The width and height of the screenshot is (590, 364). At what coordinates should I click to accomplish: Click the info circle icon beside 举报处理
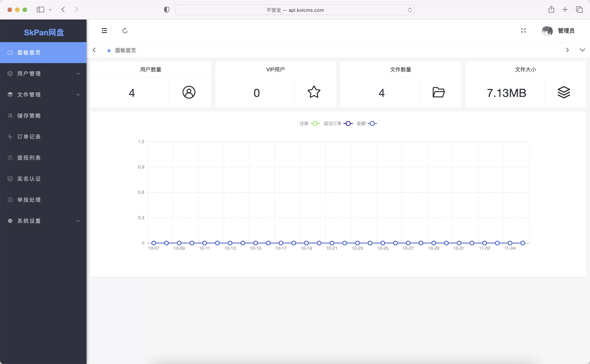[10, 200]
